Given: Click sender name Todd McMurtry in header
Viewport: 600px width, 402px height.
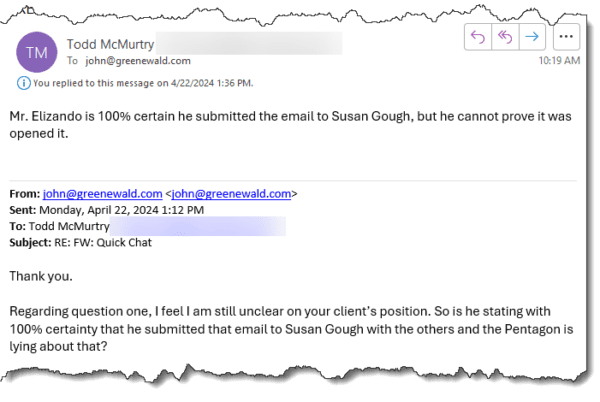Looking at the screenshot, I should pyautogui.click(x=110, y=44).
